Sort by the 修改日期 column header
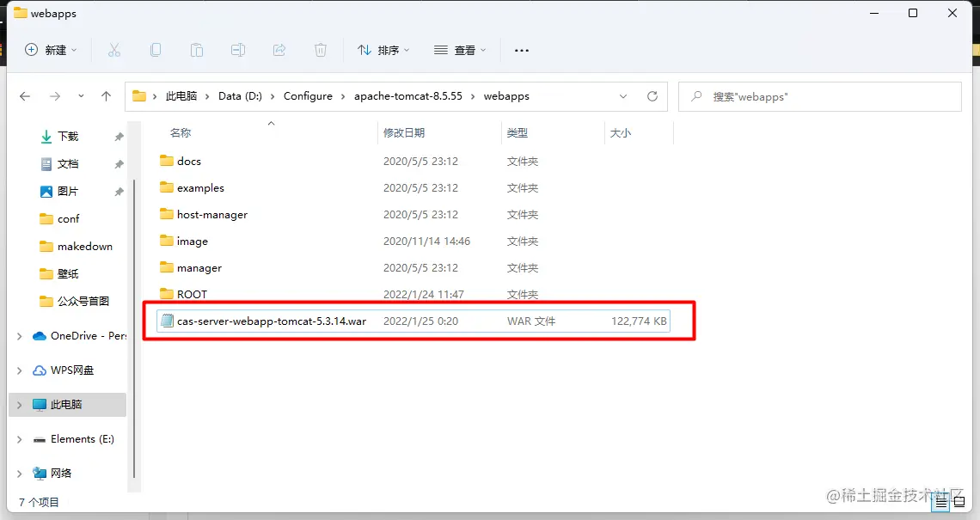980x520 pixels. (404, 133)
